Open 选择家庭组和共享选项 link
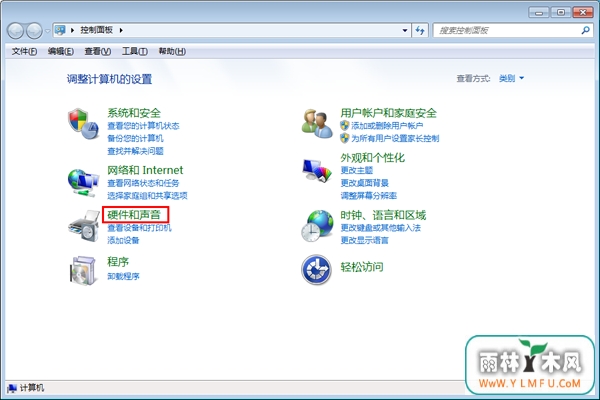Screen dimensions: 600x400 (x=147, y=196)
